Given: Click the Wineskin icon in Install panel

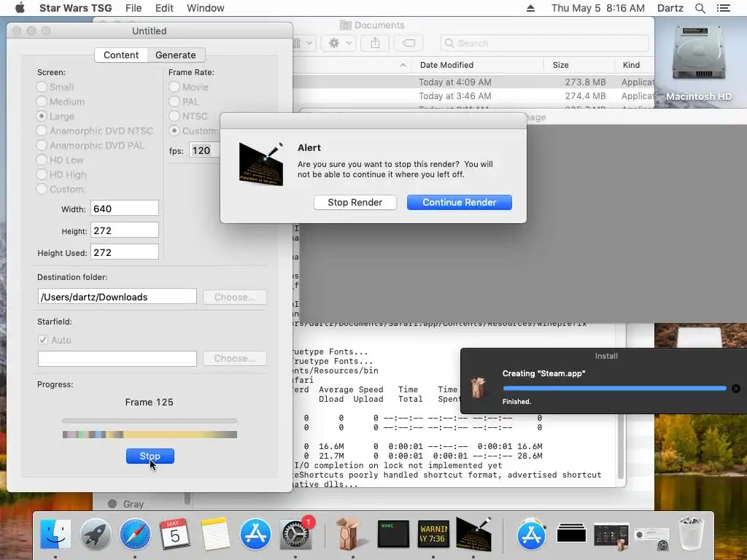Looking at the screenshot, I should pyautogui.click(x=479, y=388).
